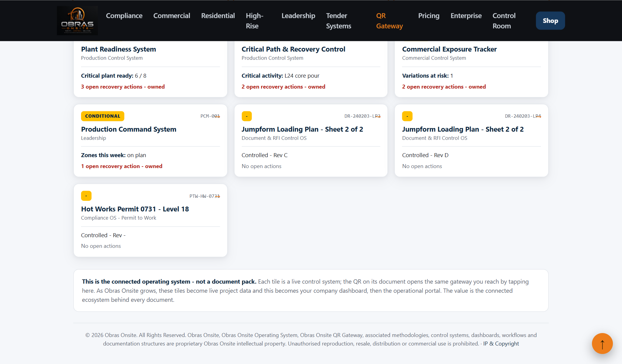Open the Jumpform Loading Plan titled card with Rev D
This screenshot has height=364, width=622.
pos(471,140)
